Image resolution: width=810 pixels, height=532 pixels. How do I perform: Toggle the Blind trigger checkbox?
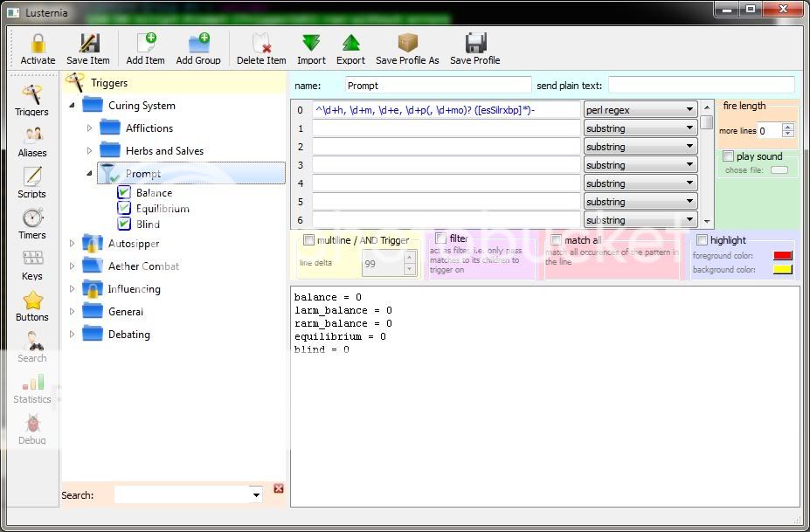(x=124, y=224)
